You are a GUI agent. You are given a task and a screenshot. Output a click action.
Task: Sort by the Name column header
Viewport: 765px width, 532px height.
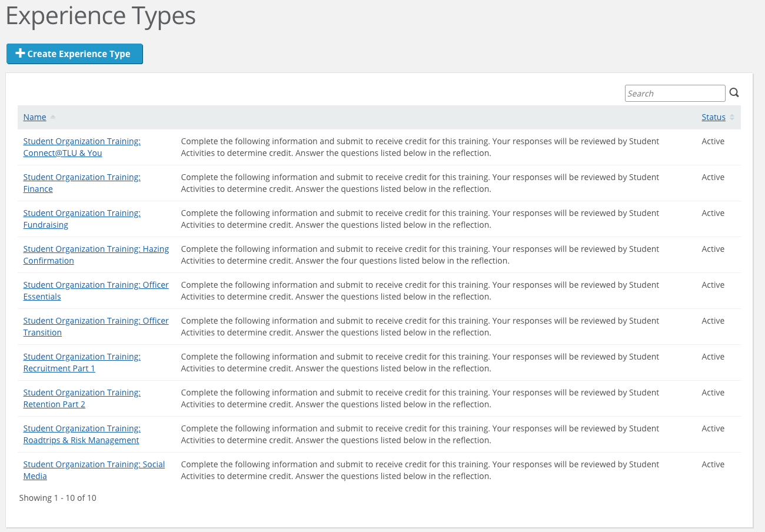click(x=35, y=117)
